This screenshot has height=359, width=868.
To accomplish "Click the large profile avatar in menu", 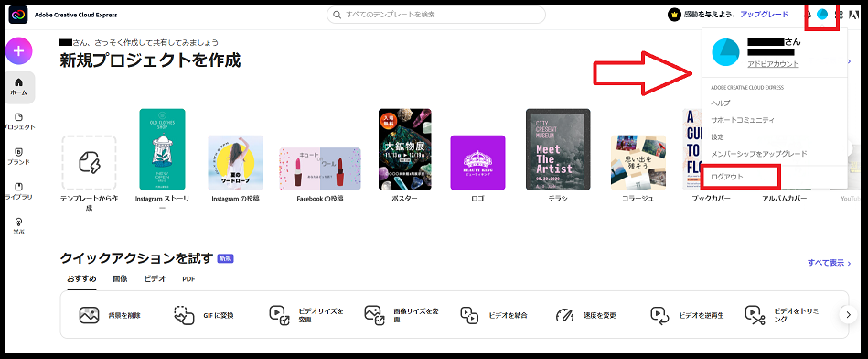I will pos(725,53).
